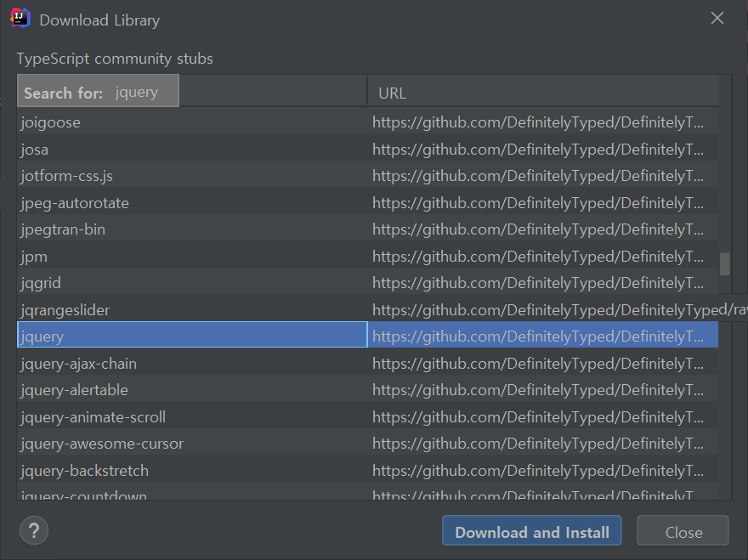
Task: Click the Search for jquery field
Action: coord(99,91)
